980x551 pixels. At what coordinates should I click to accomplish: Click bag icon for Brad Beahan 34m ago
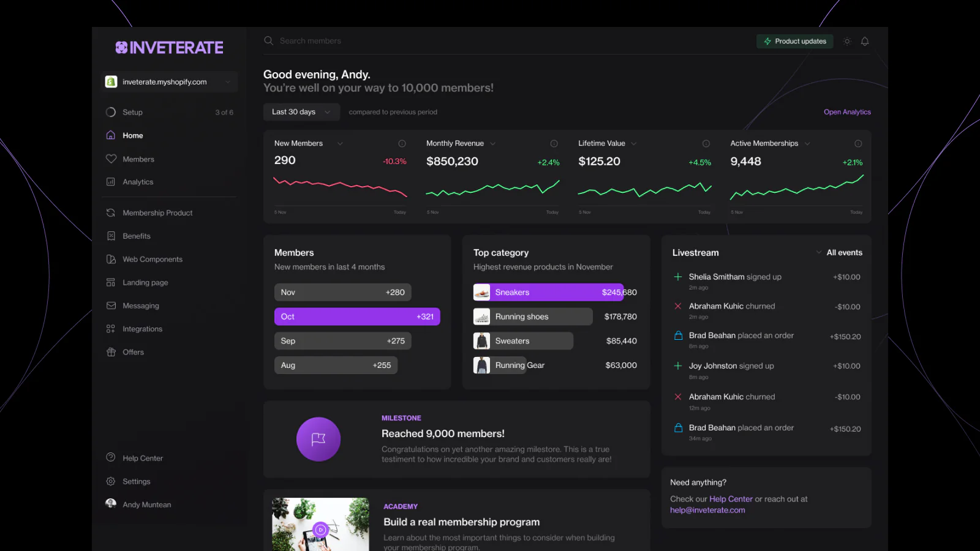tap(678, 427)
